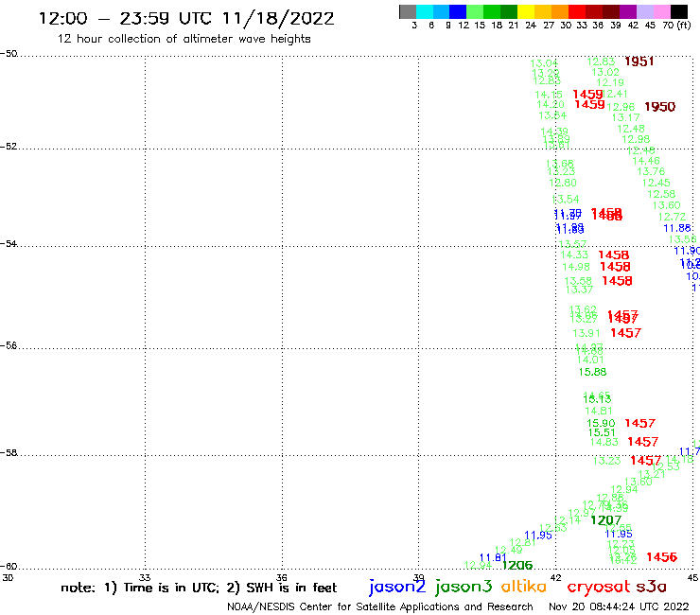Click the wave height value '13.17'

click(626, 117)
